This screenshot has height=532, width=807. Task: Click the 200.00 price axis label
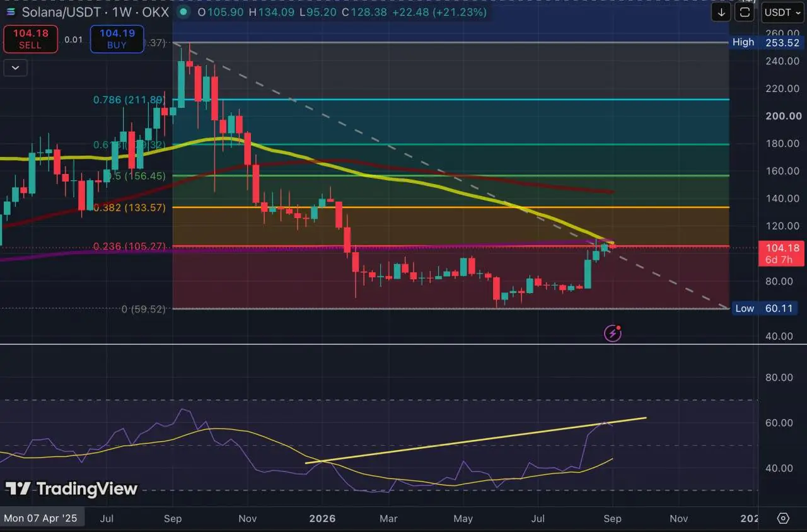pyautogui.click(x=784, y=116)
